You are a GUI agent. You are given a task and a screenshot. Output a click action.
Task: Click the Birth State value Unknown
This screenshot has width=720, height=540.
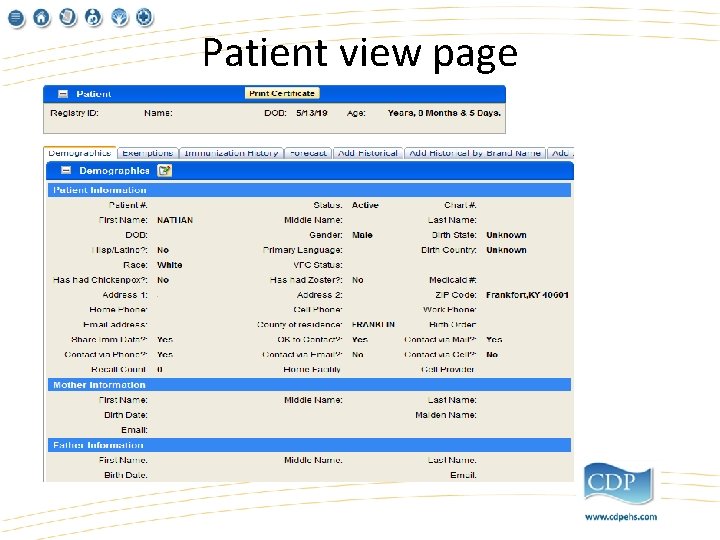click(506, 235)
